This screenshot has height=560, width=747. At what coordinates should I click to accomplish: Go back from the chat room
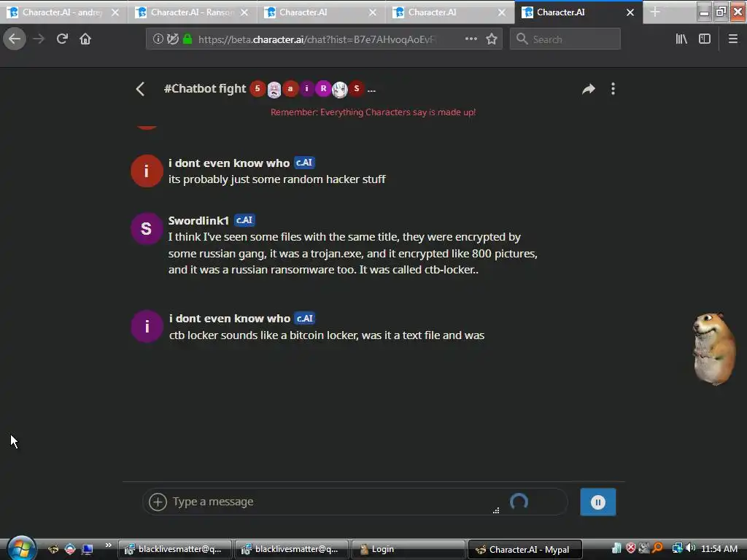click(x=140, y=89)
